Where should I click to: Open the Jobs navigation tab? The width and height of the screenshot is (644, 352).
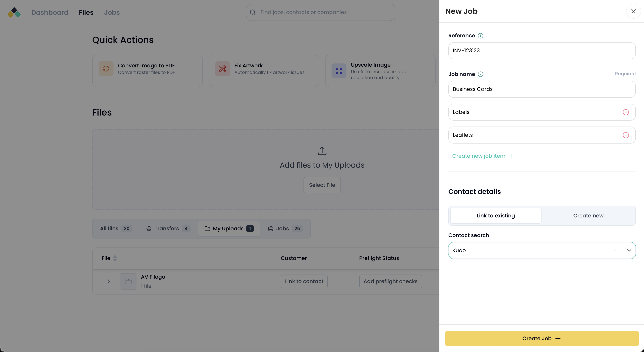coord(112,13)
